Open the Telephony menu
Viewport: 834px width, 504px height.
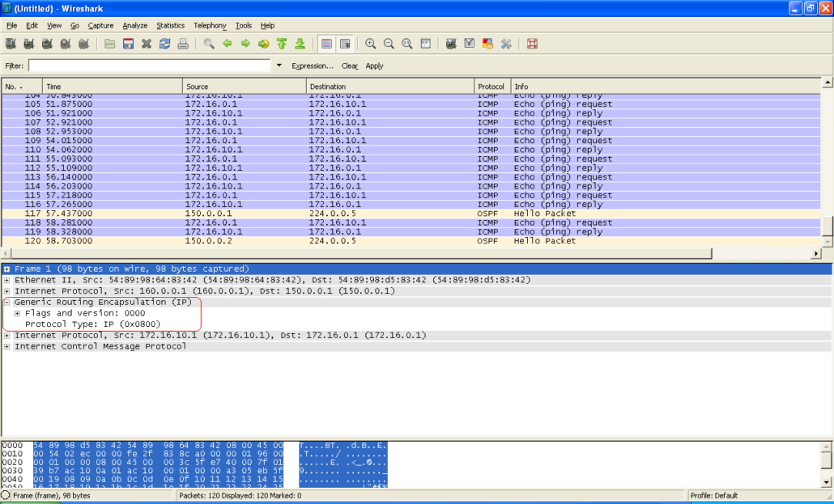(x=209, y=25)
